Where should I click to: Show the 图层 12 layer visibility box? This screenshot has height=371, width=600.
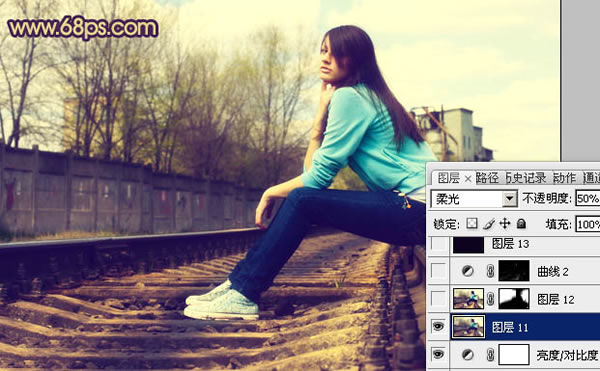tap(439, 299)
